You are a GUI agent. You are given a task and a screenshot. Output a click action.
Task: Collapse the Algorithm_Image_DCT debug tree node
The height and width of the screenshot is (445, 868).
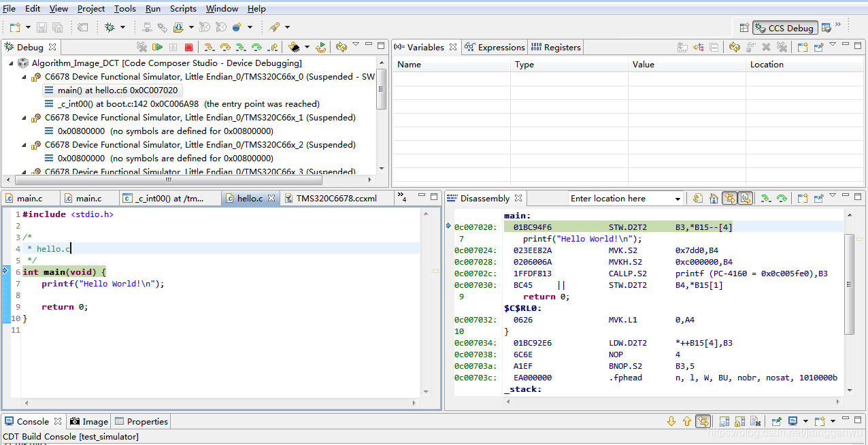coord(12,63)
